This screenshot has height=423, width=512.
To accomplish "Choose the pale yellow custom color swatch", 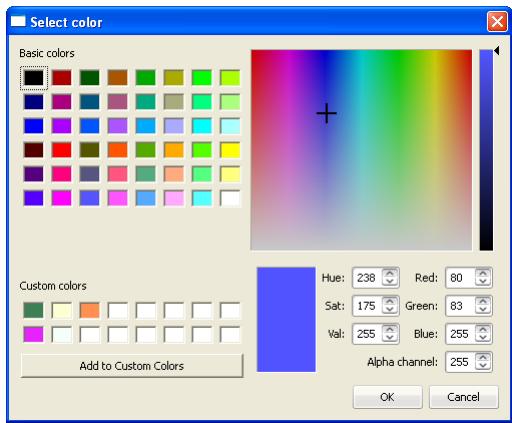I will [62, 310].
